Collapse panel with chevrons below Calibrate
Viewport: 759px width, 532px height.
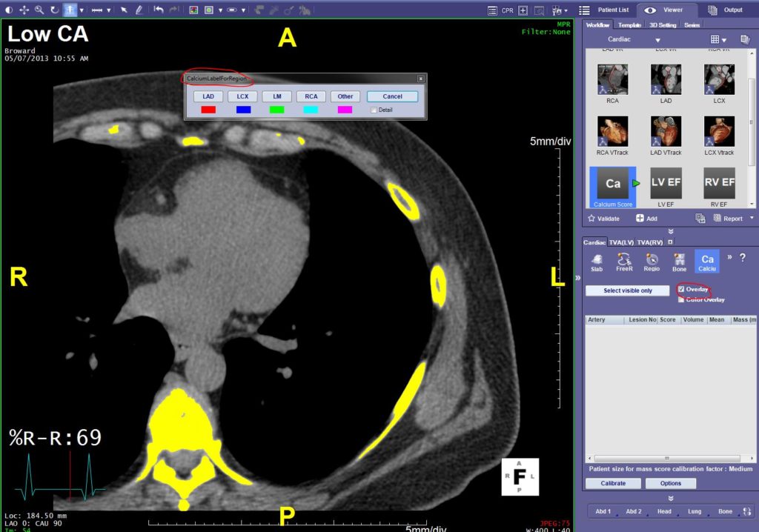click(670, 498)
